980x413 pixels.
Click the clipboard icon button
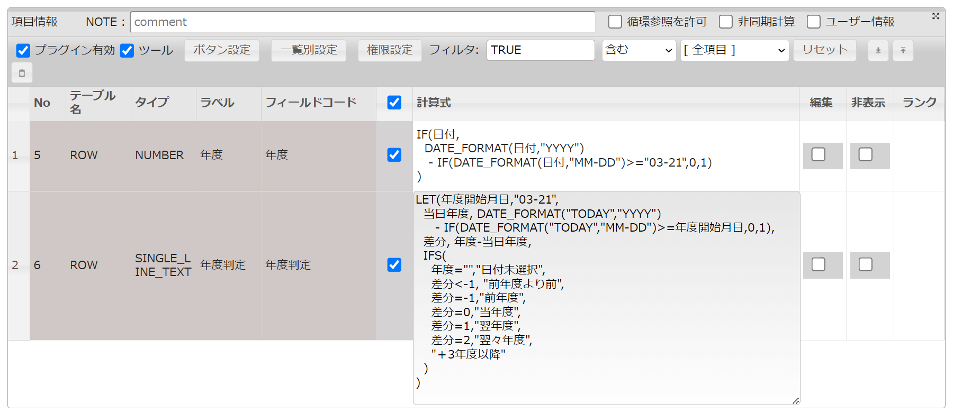click(x=22, y=73)
